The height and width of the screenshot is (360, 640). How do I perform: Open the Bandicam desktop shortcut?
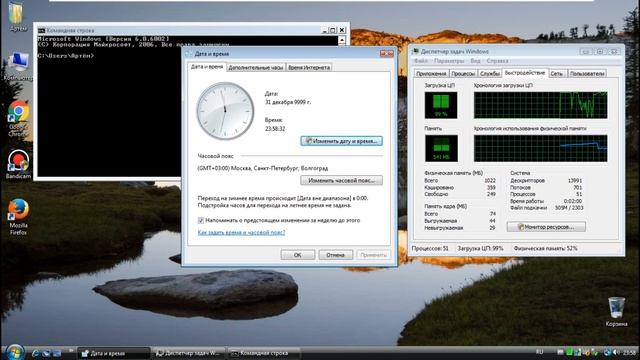pyautogui.click(x=18, y=164)
